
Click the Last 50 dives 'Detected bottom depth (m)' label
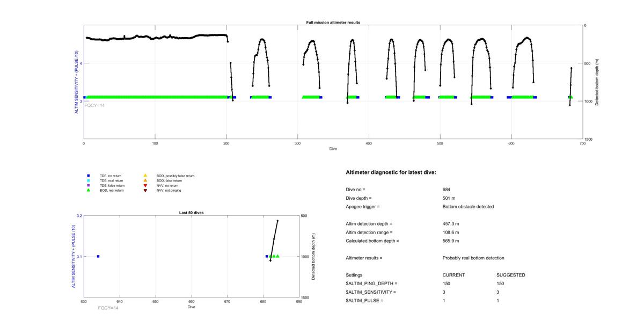[313, 257]
